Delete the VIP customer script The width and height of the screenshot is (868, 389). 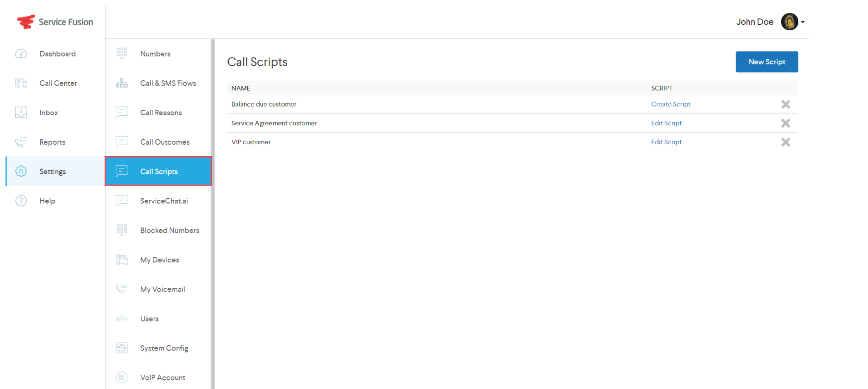(x=785, y=142)
